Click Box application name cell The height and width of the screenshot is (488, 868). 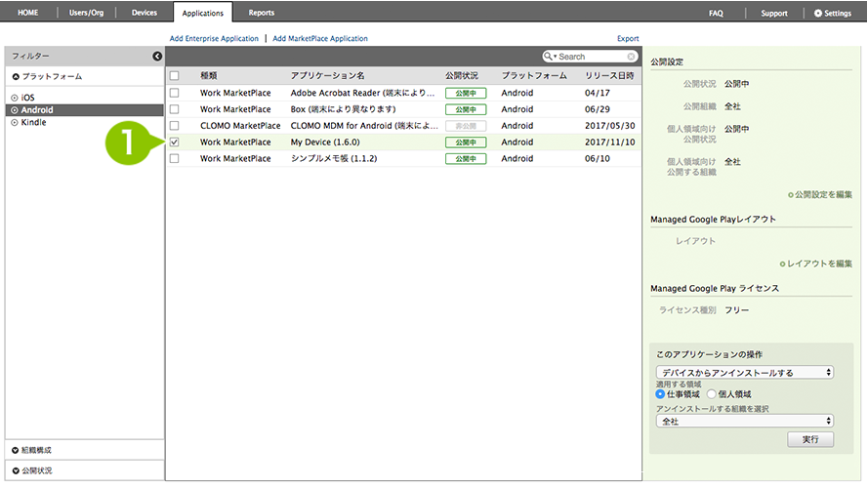[344, 109]
